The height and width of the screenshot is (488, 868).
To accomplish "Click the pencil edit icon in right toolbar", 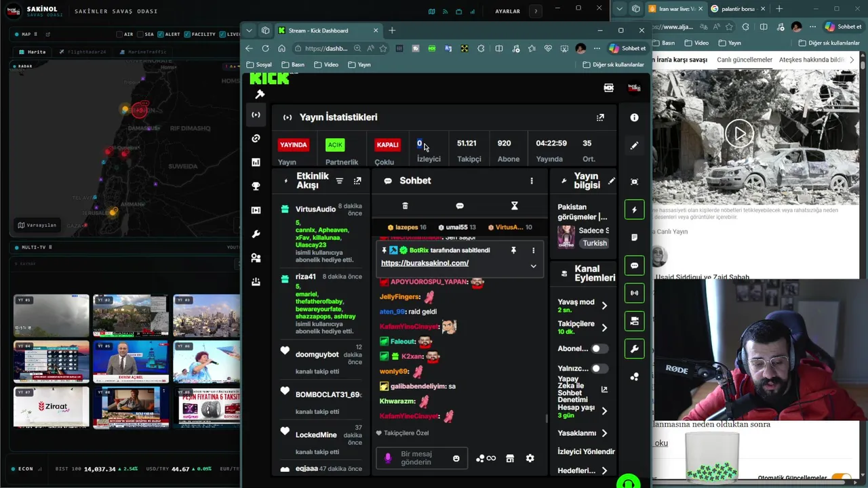I will pos(634,146).
